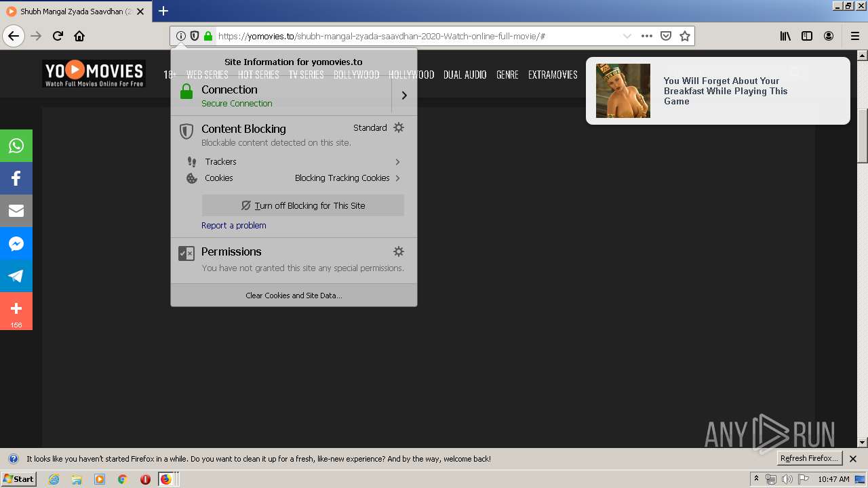
Task: Show hidden system tray icons
Action: (x=756, y=479)
